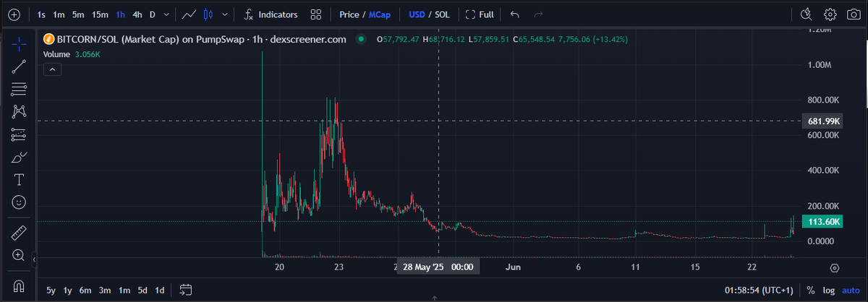Select the text annotation tool

(x=19, y=179)
